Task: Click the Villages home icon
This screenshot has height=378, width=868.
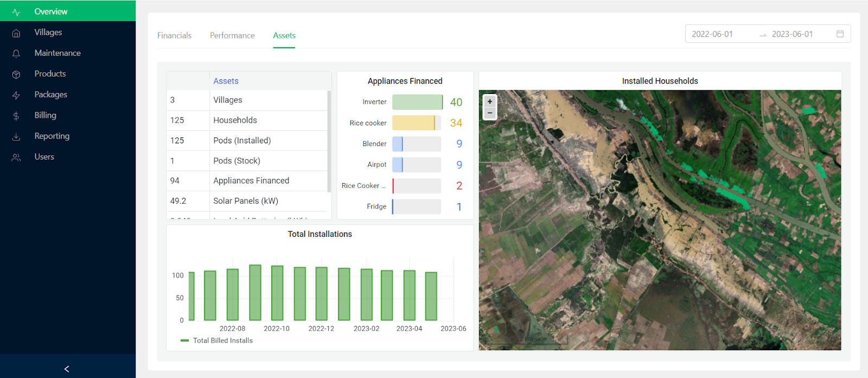Action: point(16,33)
